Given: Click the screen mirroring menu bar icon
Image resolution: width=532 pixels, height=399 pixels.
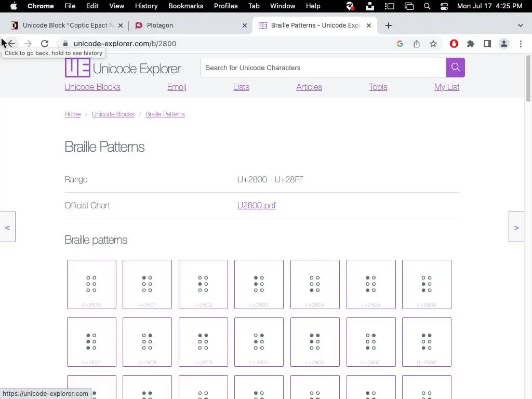Looking at the screenshot, I should (409, 6).
